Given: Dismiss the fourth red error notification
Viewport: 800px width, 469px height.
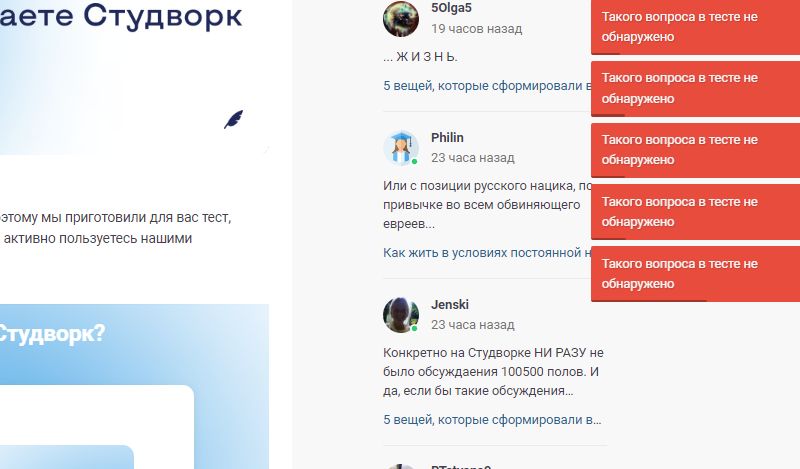Looking at the screenshot, I should click(695, 212).
